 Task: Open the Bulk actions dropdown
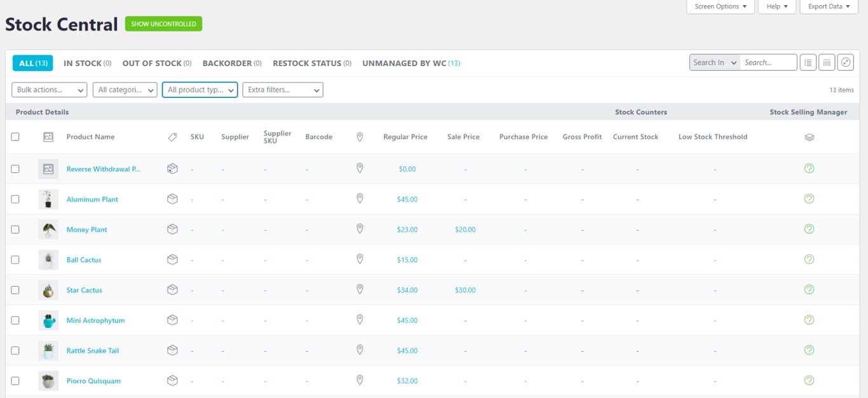(x=50, y=90)
